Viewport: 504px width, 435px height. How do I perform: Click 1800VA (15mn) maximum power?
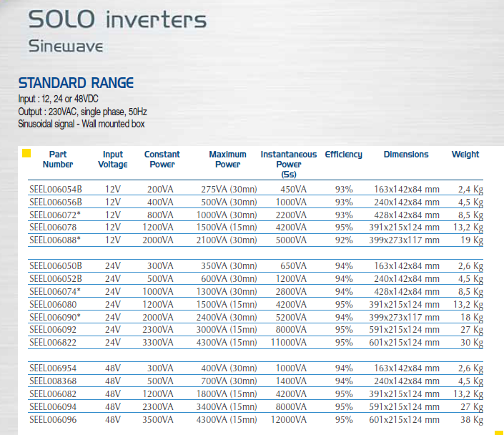[227, 394]
